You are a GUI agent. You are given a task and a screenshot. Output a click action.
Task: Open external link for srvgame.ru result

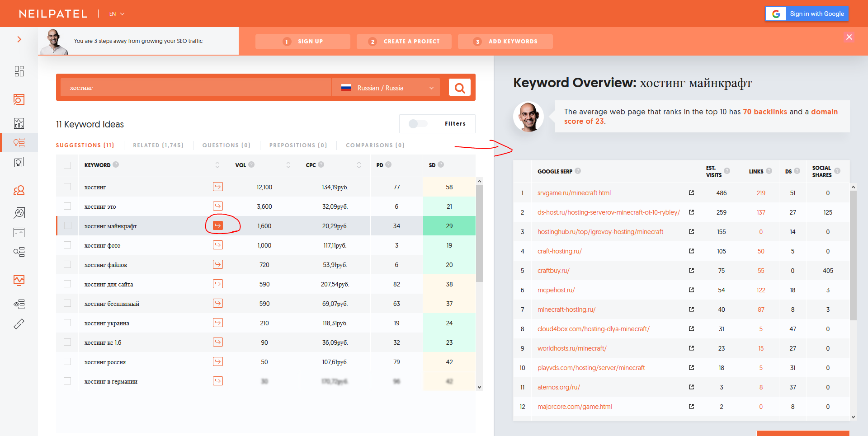(691, 192)
